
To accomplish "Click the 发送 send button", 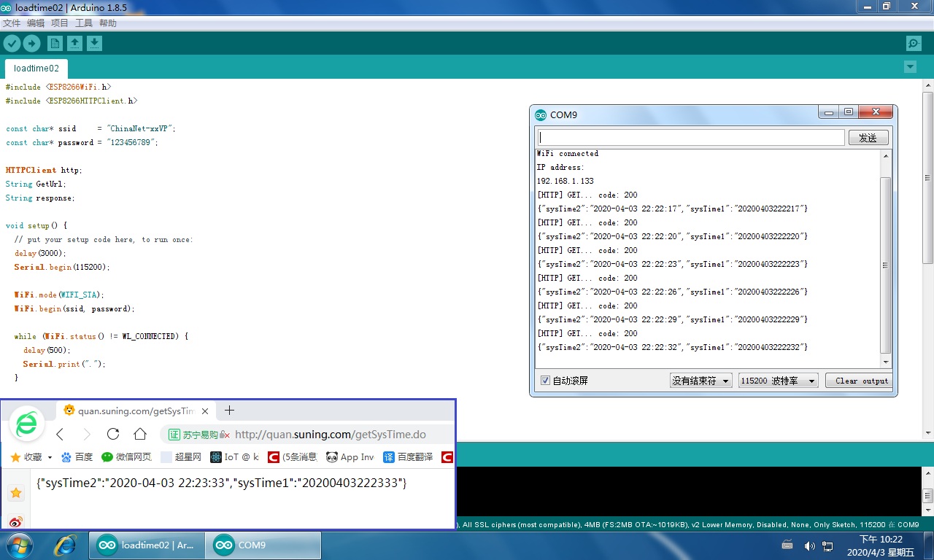I will click(x=868, y=137).
